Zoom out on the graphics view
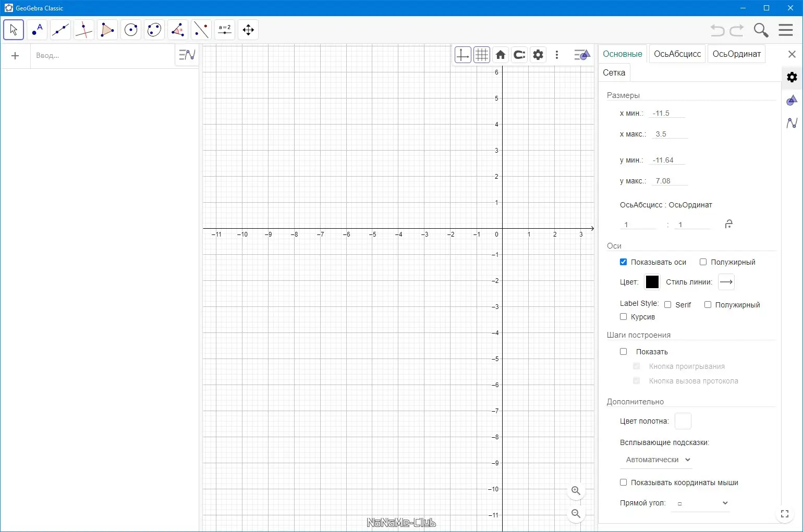 (576, 514)
